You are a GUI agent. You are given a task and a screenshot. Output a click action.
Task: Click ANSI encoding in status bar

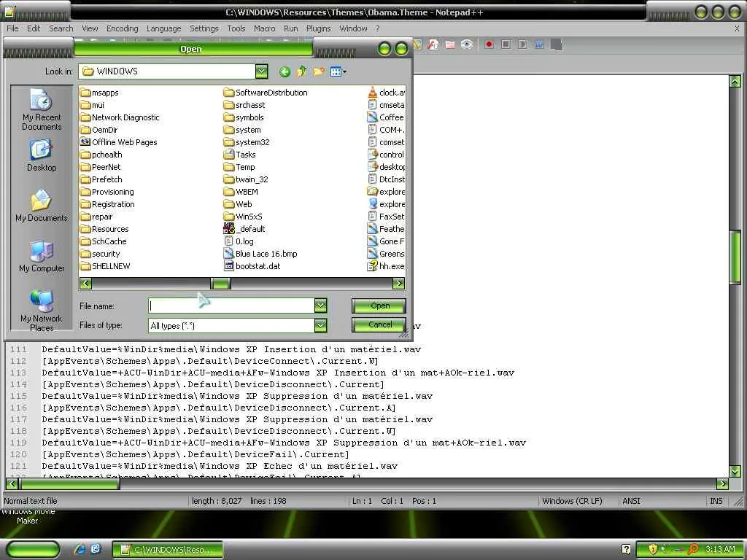tap(631, 501)
